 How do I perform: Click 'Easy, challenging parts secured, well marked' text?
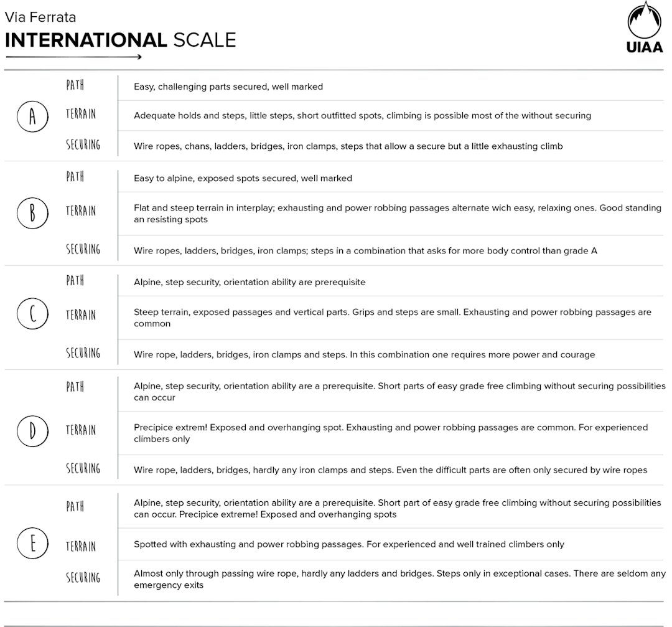click(x=228, y=87)
